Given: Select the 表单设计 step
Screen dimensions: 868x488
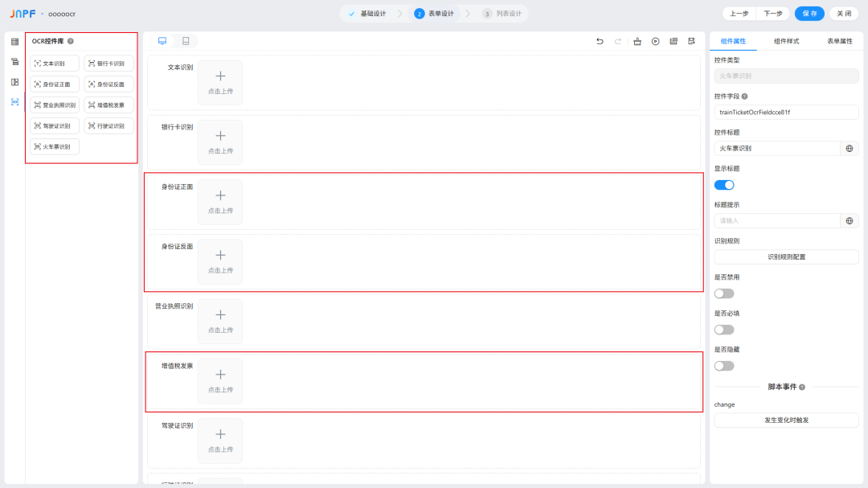Looking at the screenshot, I should point(435,14).
